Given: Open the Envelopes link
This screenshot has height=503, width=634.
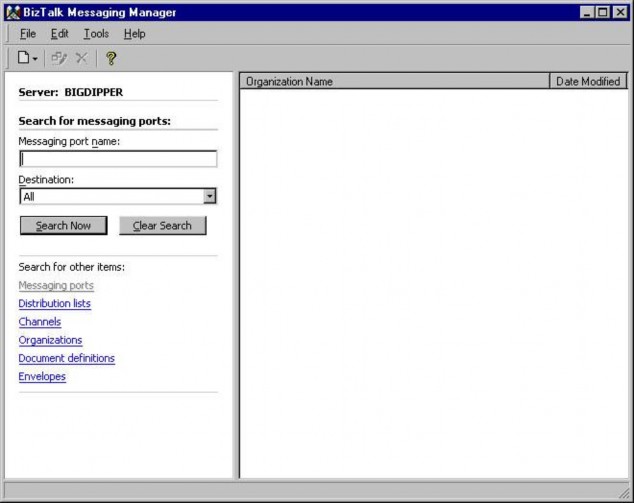Looking at the screenshot, I should tap(42, 376).
